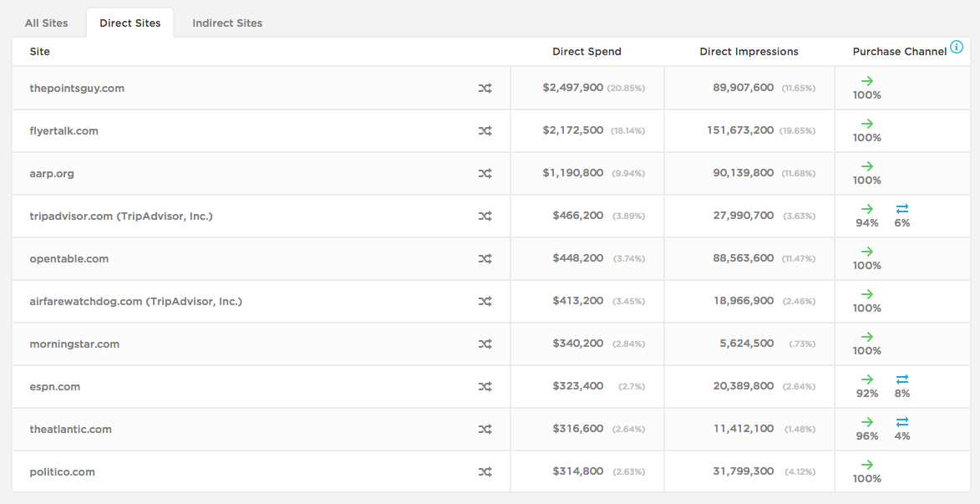Switch to the All Sites tab
The image size is (980, 504).
coord(46,23)
